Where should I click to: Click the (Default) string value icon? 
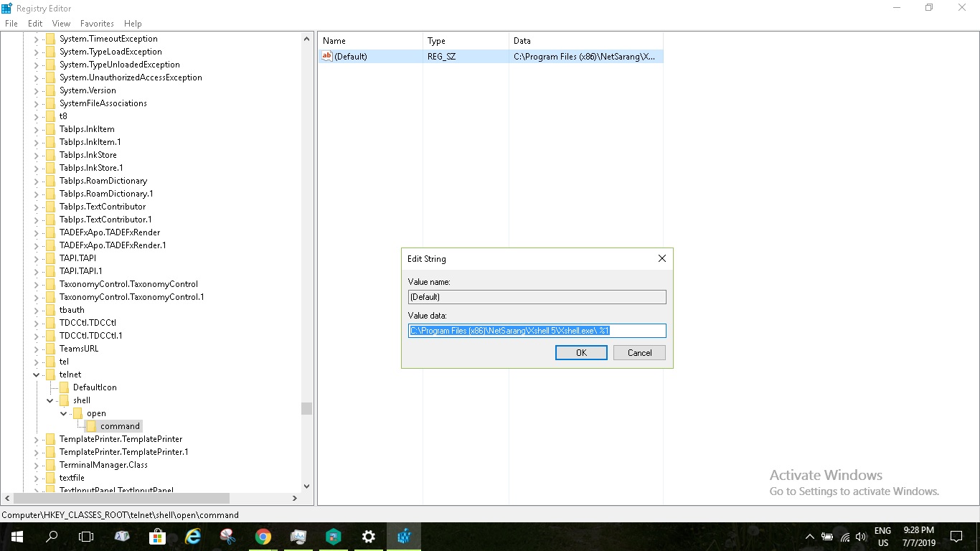coord(327,56)
